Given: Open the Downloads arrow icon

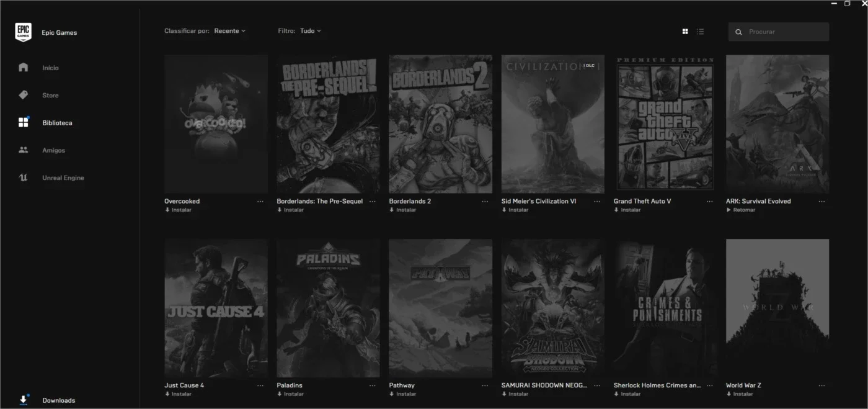Looking at the screenshot, I should [x=24, y=400].
